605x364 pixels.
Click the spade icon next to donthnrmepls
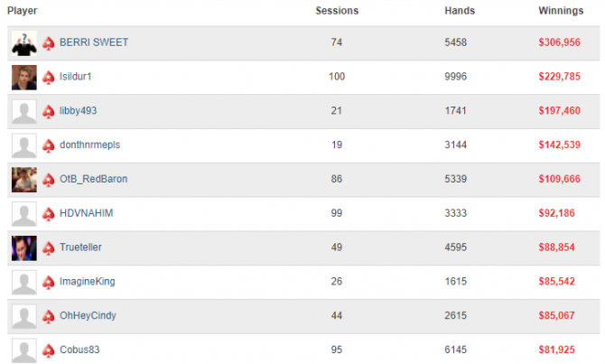(x=48, y=146)
